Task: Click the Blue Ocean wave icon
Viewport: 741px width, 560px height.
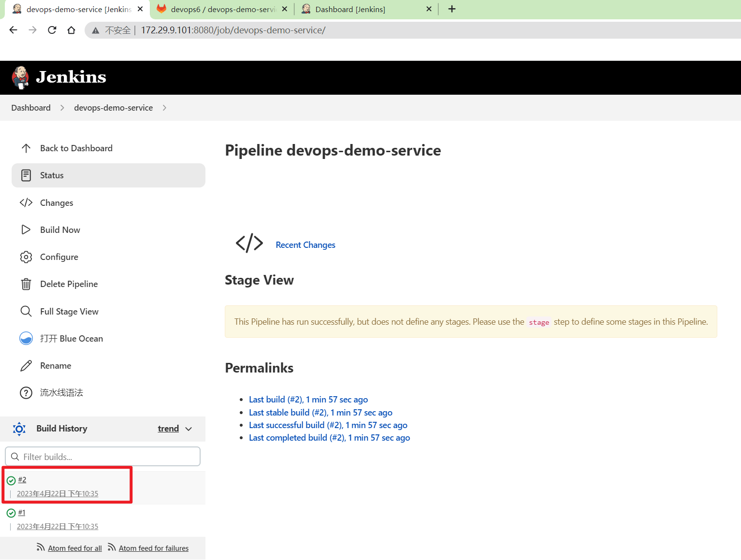Action: pos(26,338)
